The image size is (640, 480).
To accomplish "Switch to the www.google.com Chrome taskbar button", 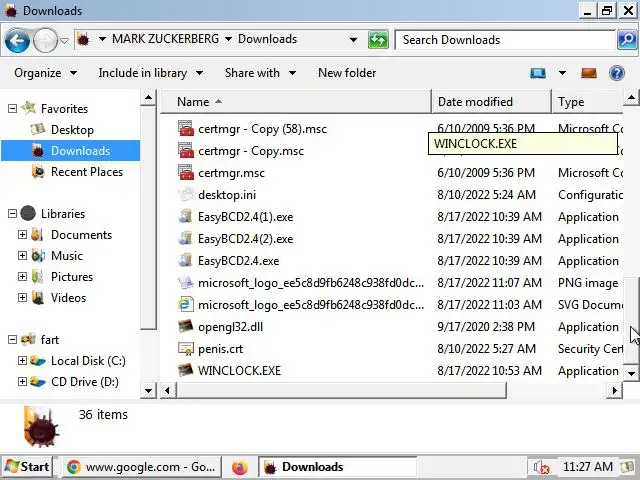I will (x=141, y=467).
